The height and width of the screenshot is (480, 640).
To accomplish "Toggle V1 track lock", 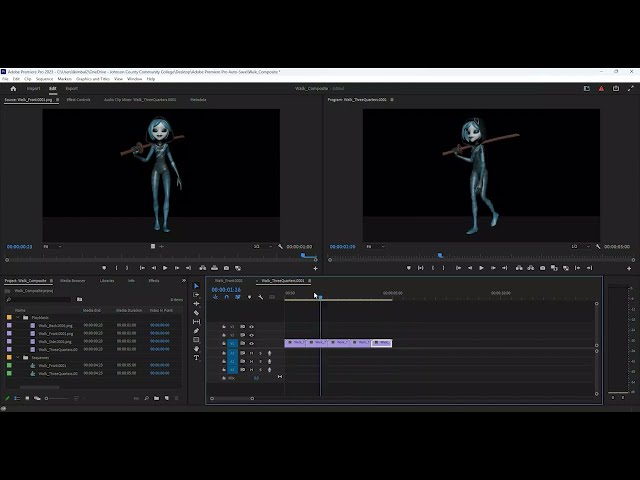I will (x=224, y=344).
